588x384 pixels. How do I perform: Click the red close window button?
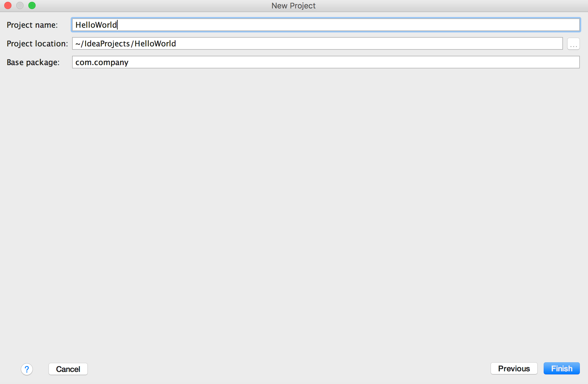(x=8, y=5)
